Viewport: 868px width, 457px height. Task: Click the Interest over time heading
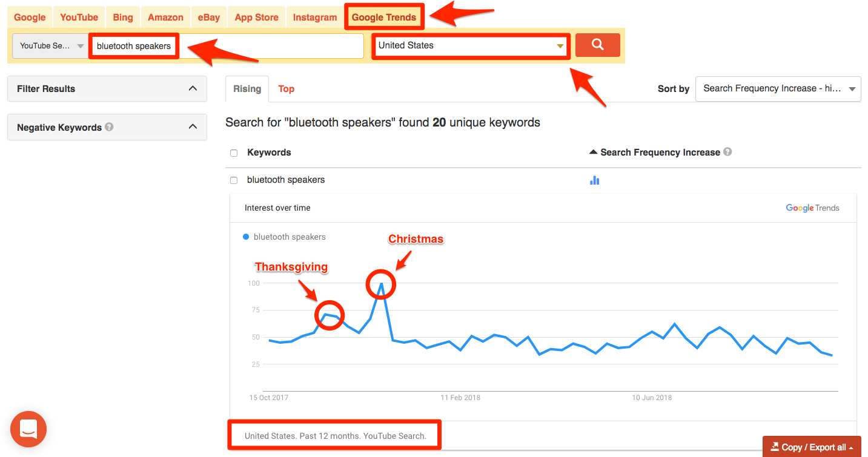pos(277,208)
